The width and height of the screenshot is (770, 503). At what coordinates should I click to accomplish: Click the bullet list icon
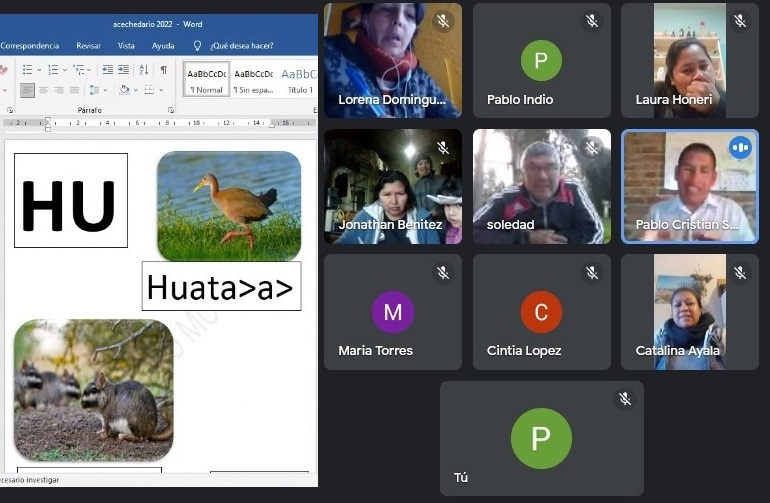(27, 70)
